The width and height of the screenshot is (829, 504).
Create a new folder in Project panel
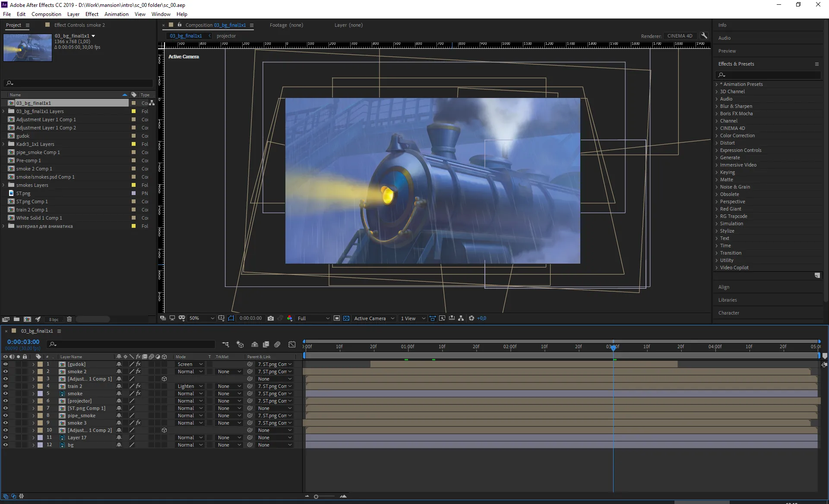click(x=16, y=319)
